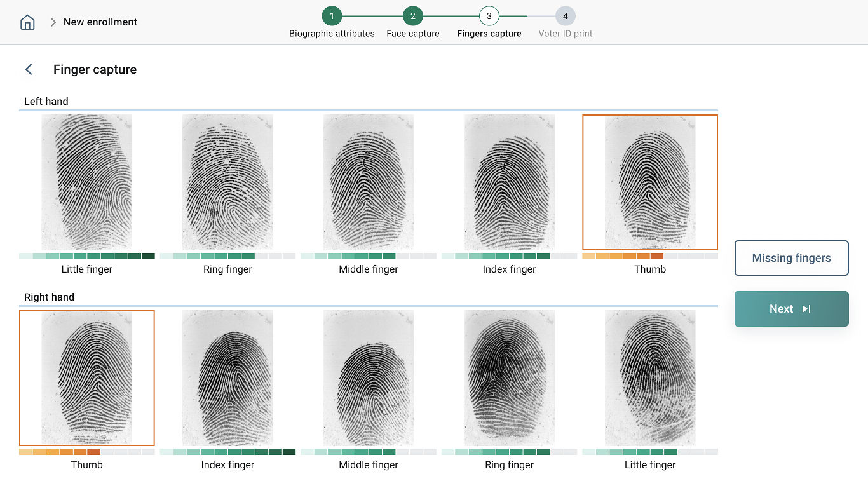The image size is (868, 488).
Task: Click the skip-forward icon on Next button
Action: point(806,309)
